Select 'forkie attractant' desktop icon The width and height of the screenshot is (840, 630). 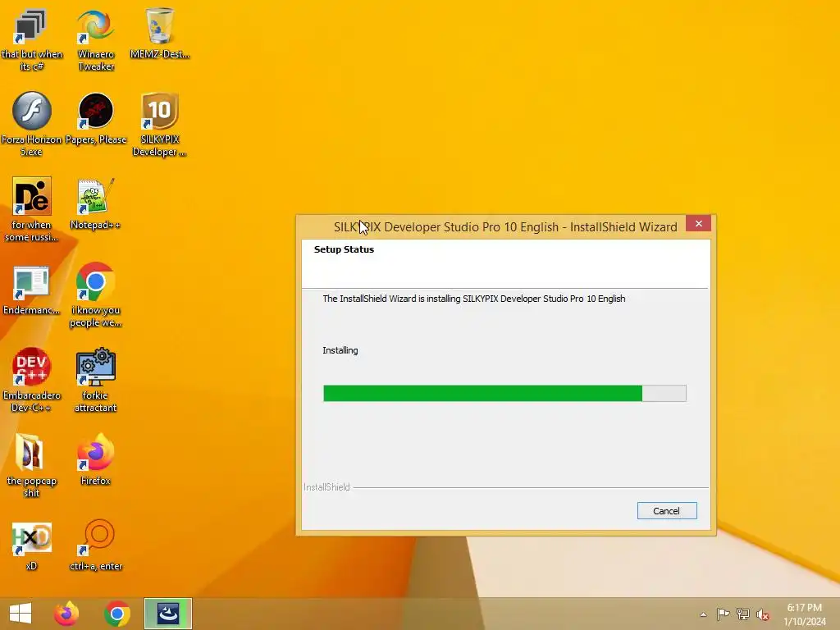[x=95, y=380]
